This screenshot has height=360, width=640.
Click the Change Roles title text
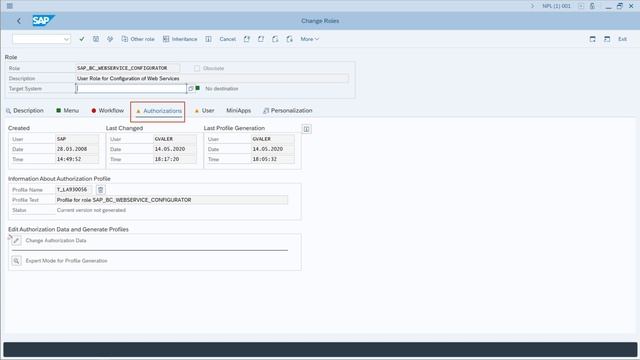pyautogui.click(x=320, y=21)
